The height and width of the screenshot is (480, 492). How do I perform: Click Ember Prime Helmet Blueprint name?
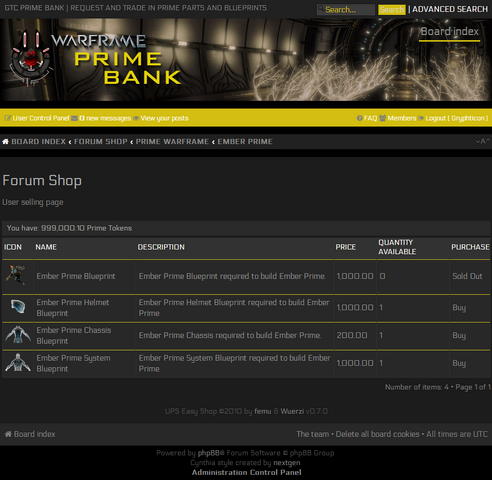click(x=73, y=308)
